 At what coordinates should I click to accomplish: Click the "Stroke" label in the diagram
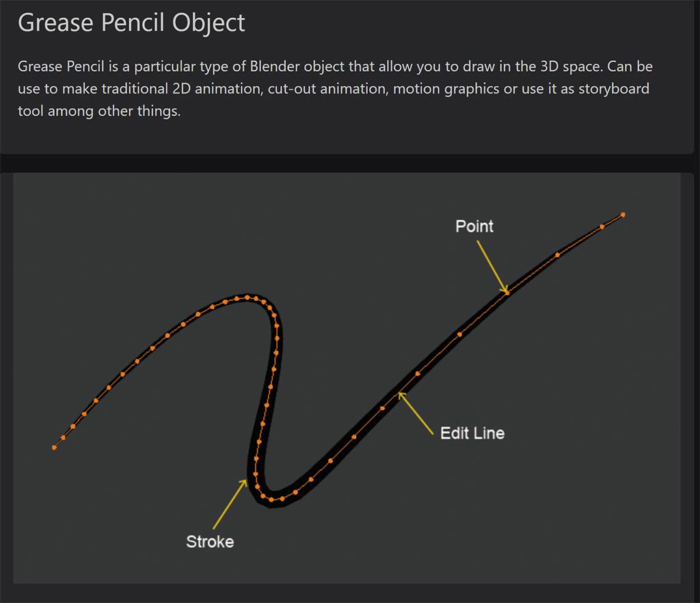pos(210,541)
